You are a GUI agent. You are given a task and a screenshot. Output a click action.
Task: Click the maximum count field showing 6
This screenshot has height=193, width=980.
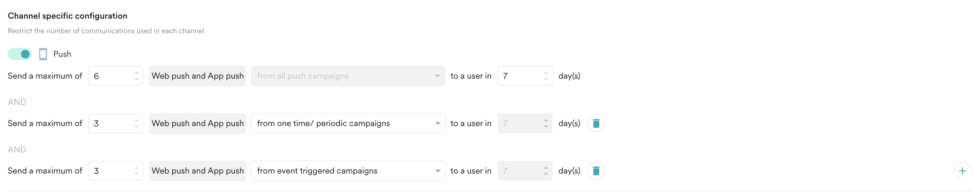pyautogui.click(x=115, y=76)
